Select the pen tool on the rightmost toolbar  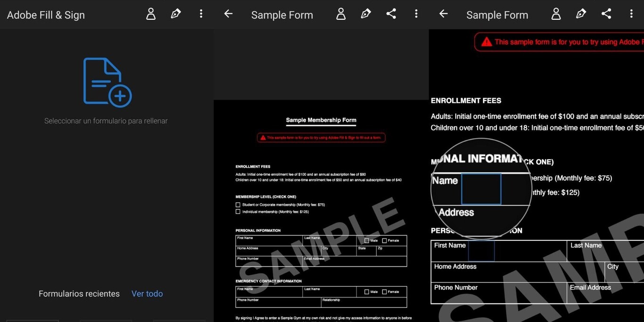tap(581, 14)
